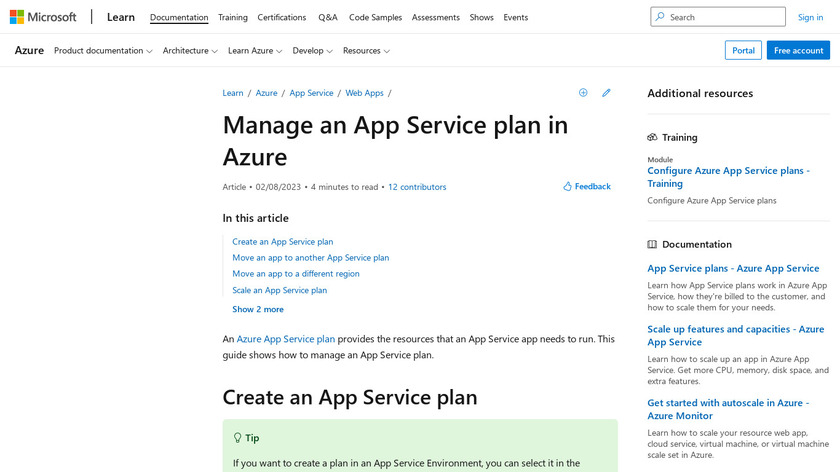Click the Free account button
Viewport: 840px width, 472px height.
coord(798,50)
